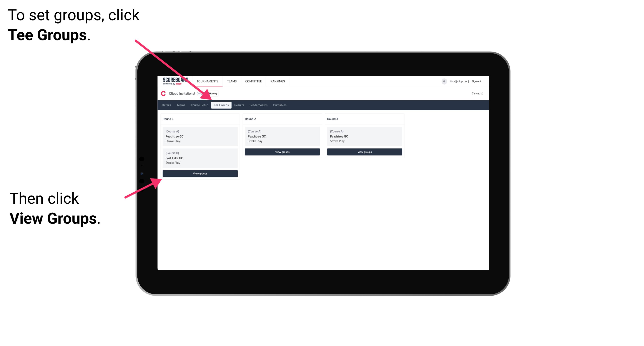This screenshot has height=346, width=644.
Task: Select Course A Peachtree GC card Round 1
Action: point(200,136)
